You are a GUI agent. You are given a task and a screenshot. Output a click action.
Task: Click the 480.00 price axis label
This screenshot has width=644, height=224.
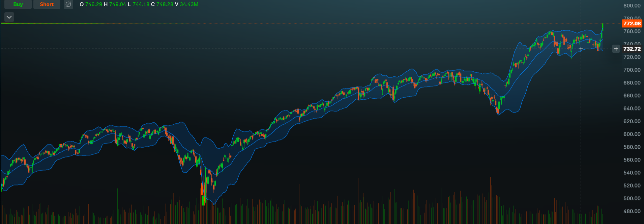click(x=632, y=211)
